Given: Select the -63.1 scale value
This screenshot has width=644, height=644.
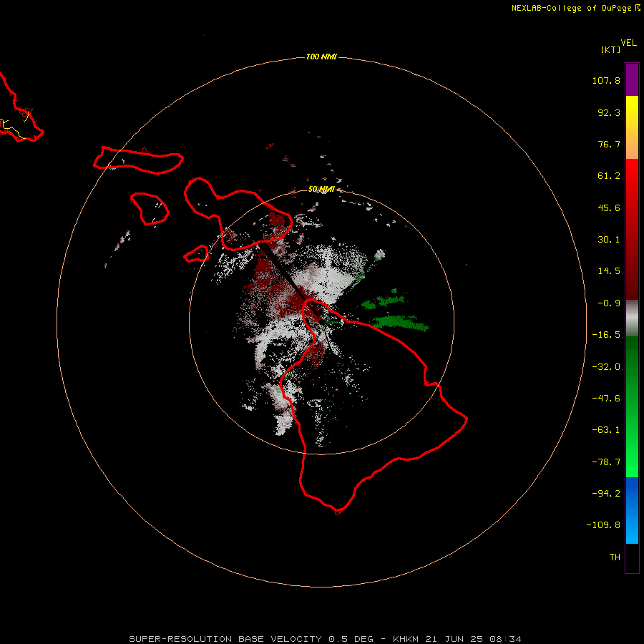Looking at the screenshot, I should point(606,430).
